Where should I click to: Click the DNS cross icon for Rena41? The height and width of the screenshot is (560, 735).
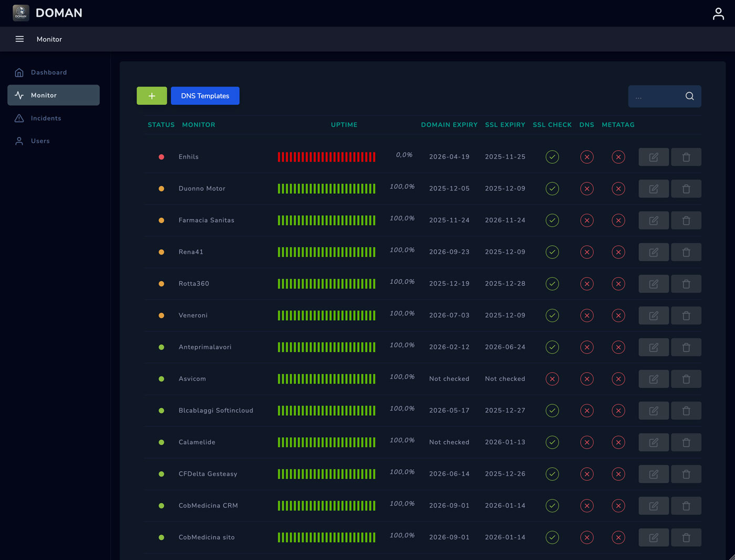pos(586,252)
